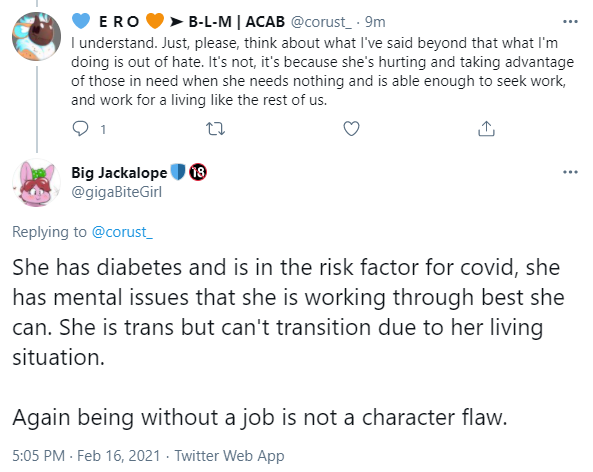Click the orange heart emoji in ERO's name
This screenshot has width=593, height=472.
coord(155,21)
